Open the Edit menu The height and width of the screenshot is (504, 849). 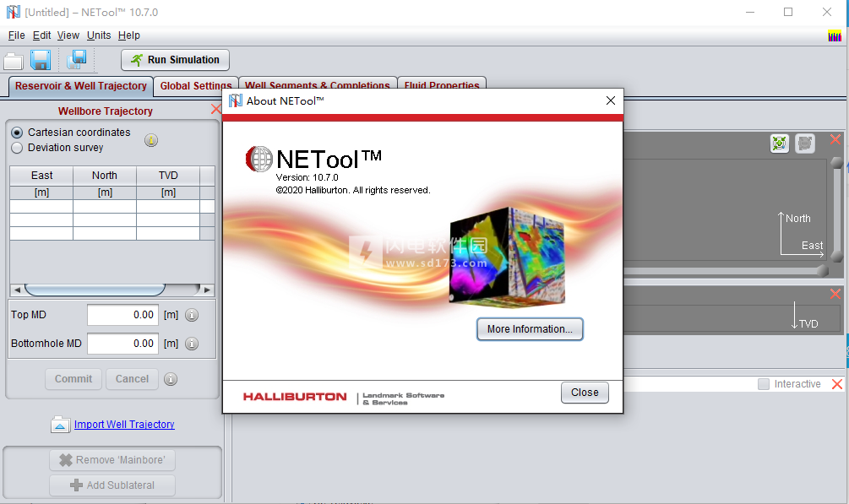pyautogui.click(x=41, y=35)
